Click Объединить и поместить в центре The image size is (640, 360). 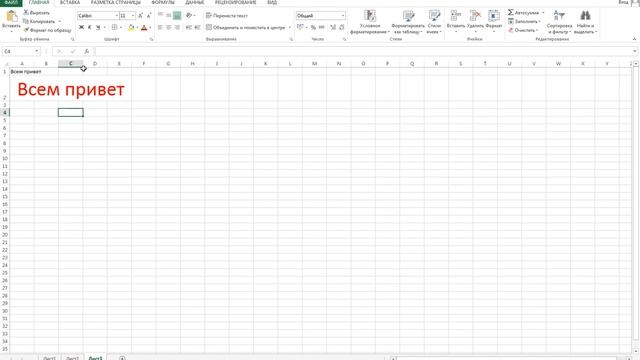click(x=245, y=27)
